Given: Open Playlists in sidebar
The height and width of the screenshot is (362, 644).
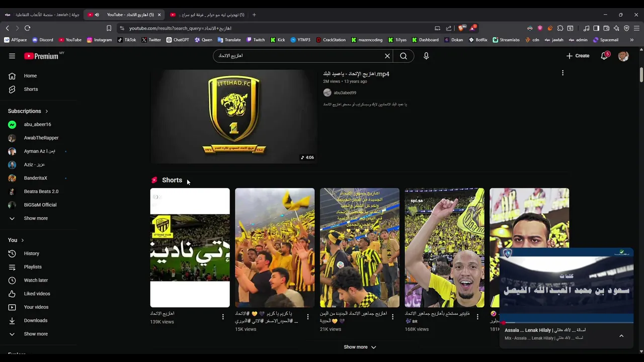Looking at the screenshot, I should [33, 267].
